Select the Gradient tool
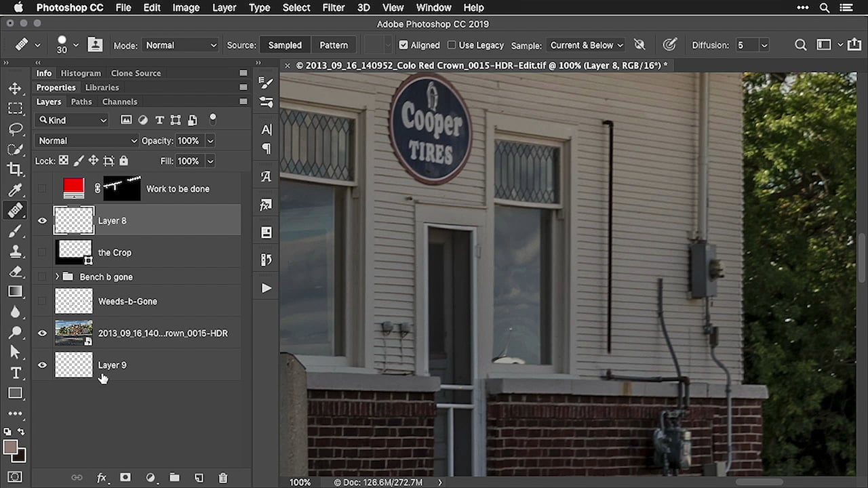The image size is (868, 488). (15, 291)
